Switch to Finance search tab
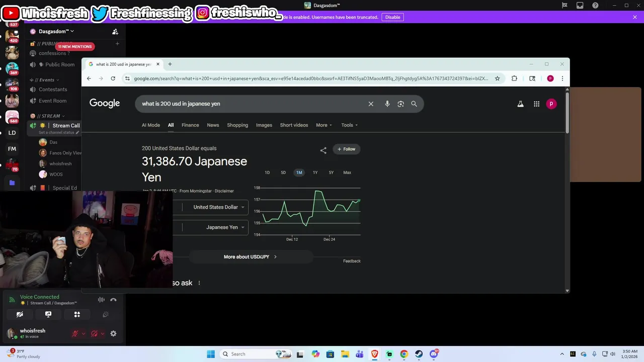The image size is (644, 362). [190, 125]
